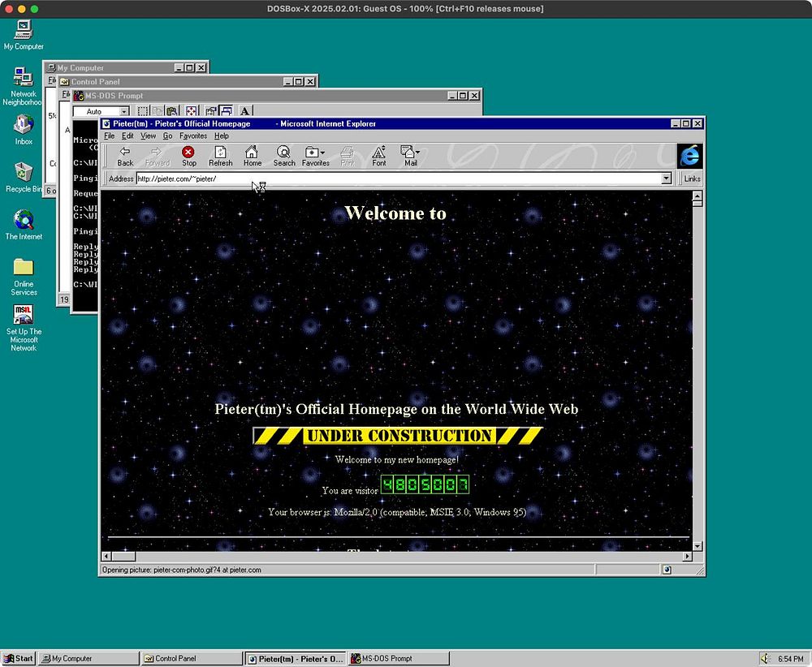
Task: Go to the Home page
Action: click(x=253, y=156)
